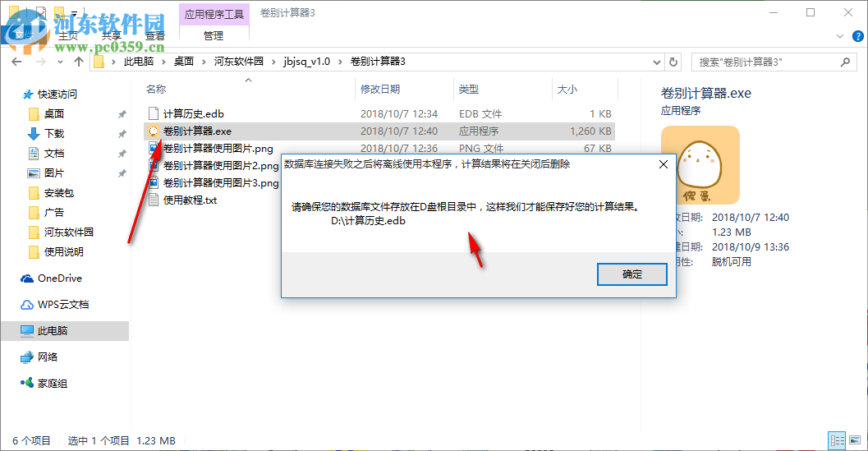The height and width of the screenshot is (451, 868).
Task: Open 桌面 folder icon in quick access
Action: pyautogui.click(x=34, y=114)
